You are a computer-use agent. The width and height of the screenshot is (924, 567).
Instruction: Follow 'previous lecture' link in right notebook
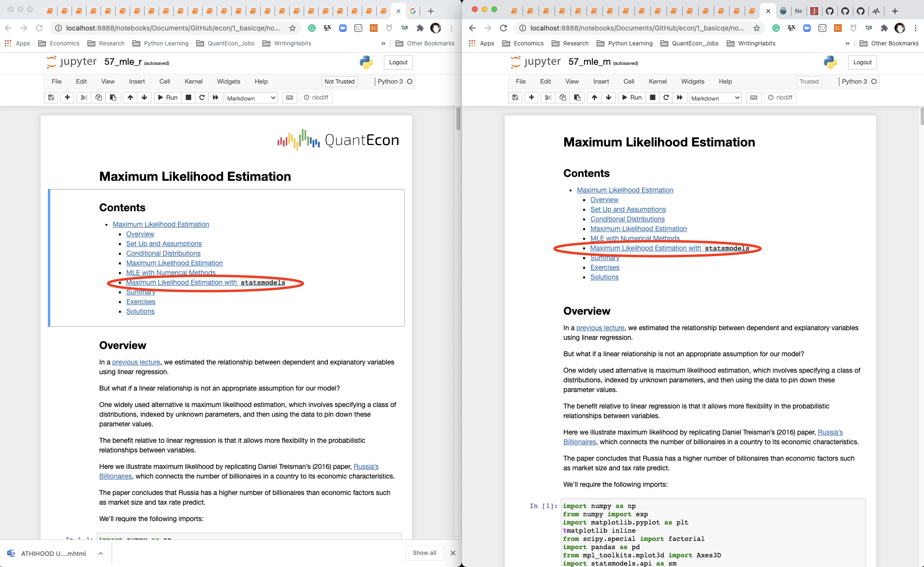click(x=600, y=328)
